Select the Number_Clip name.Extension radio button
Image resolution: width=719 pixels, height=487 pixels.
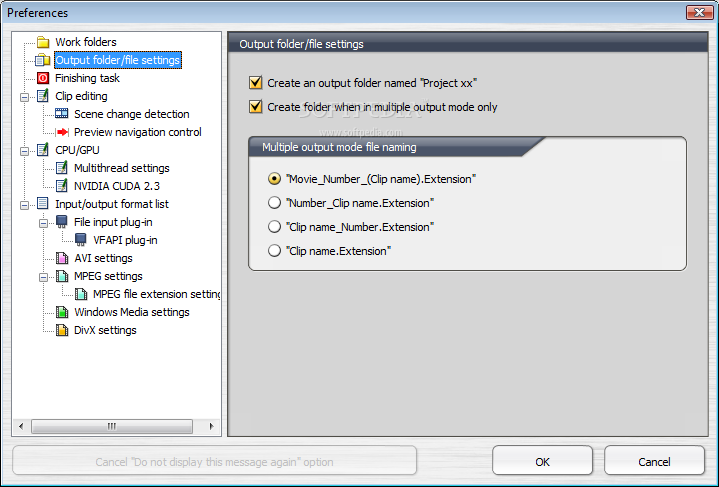(274, 203)
